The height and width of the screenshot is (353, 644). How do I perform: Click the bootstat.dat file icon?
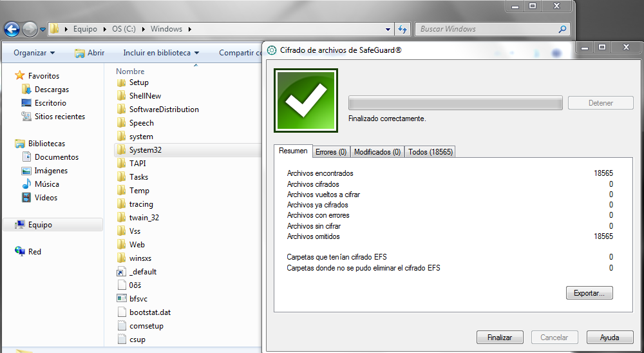tap(121, 312)
